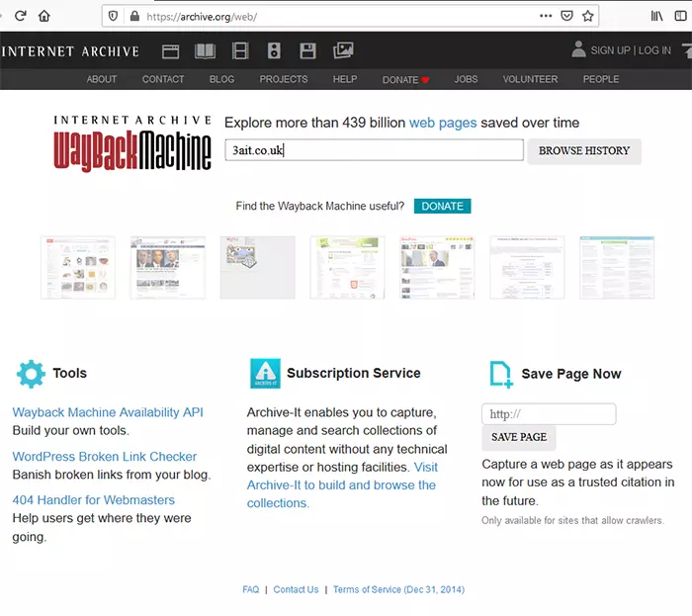Open the news thumbnail with three portraits

[x=168, y=267]
